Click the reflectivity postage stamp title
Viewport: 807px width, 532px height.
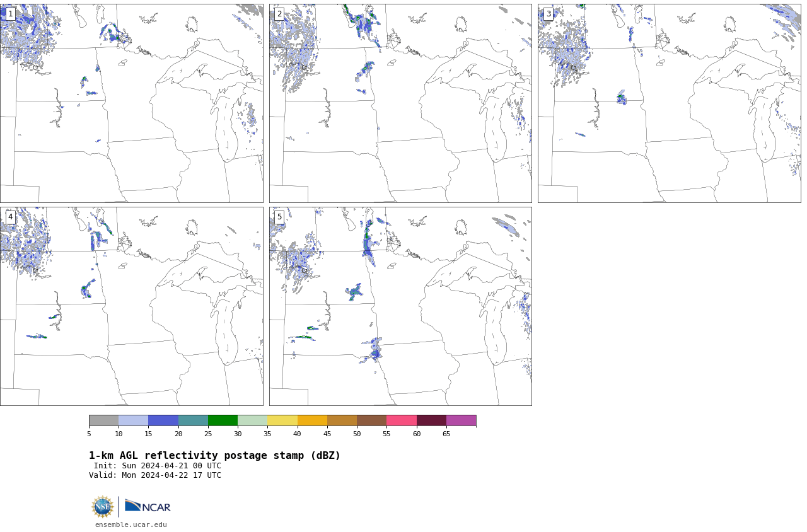tap(214, 456)
